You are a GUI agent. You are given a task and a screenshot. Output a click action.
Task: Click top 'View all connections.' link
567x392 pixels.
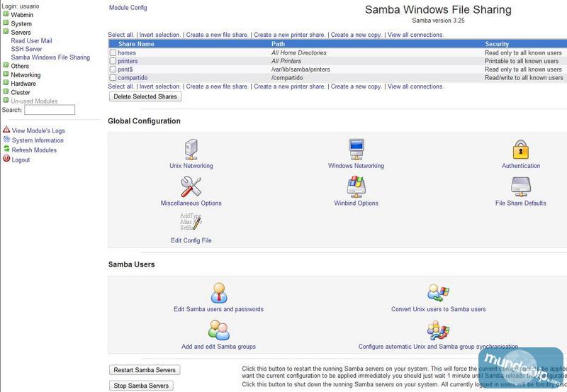pyautogui.click(x=415, y=35)
